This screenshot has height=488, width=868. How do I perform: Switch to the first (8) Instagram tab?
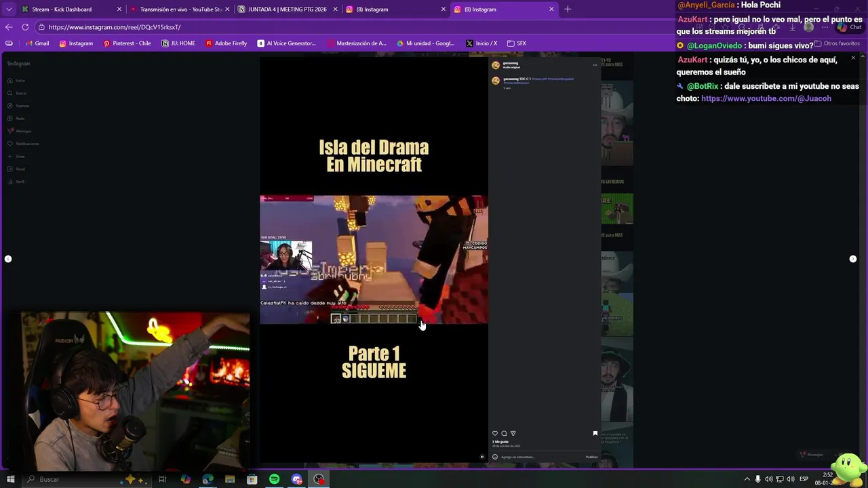coord(395,9)
